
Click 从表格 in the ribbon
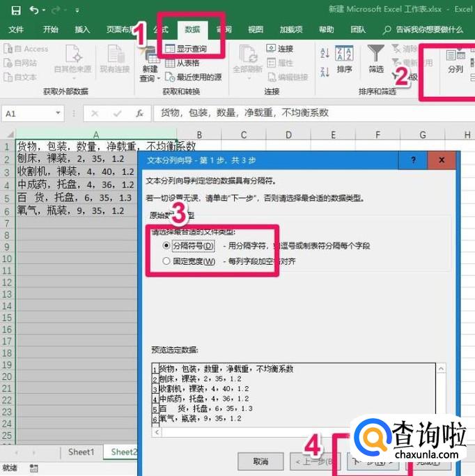182,63
